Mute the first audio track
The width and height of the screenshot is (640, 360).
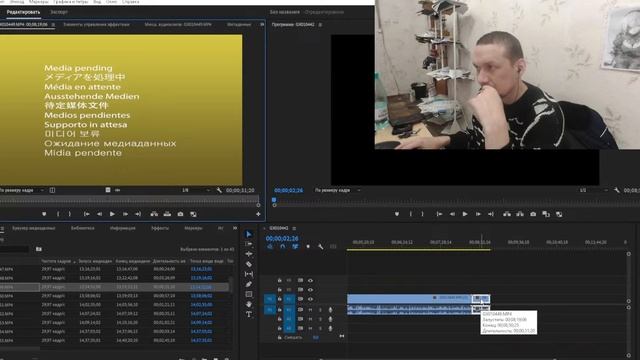click(x=311, y=310)
